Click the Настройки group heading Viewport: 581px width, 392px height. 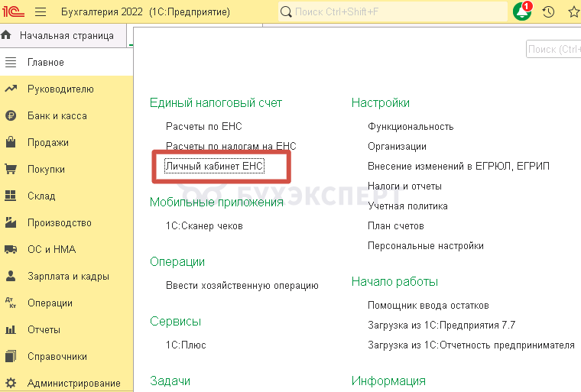click(x=381, y=102)
